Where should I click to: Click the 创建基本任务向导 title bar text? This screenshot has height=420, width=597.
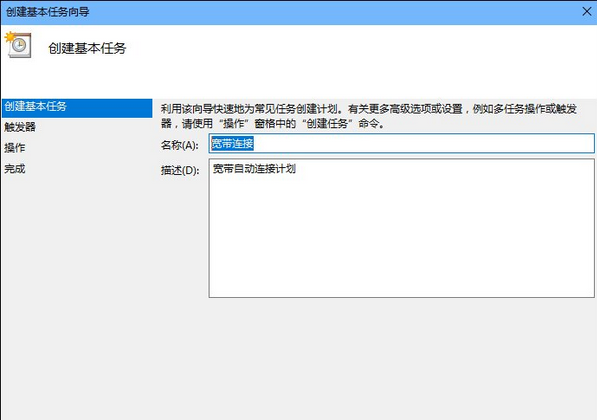coord(47,12)
